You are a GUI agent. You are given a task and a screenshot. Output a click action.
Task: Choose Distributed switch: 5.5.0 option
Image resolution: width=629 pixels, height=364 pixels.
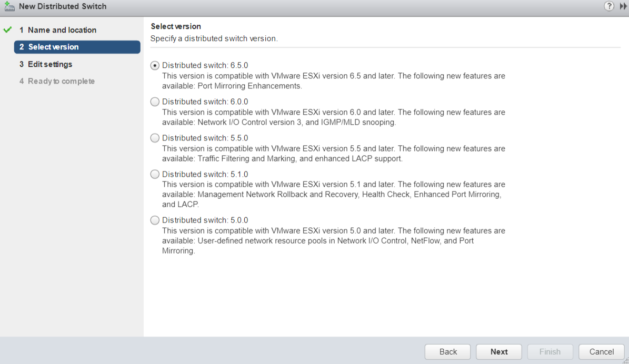tap(155, 138)
